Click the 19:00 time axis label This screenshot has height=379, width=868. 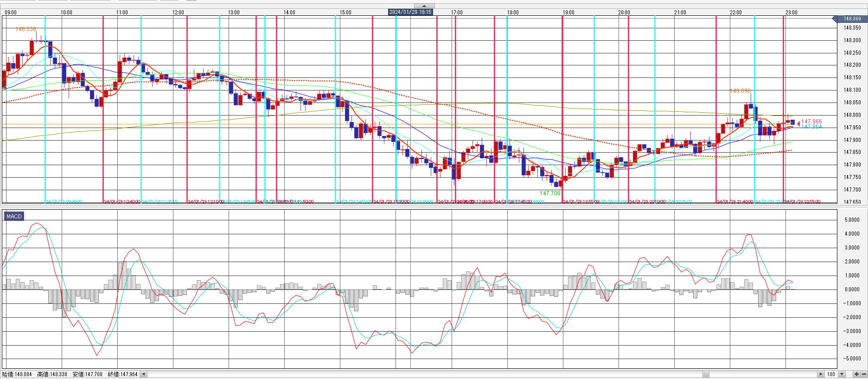click(568, 13)
